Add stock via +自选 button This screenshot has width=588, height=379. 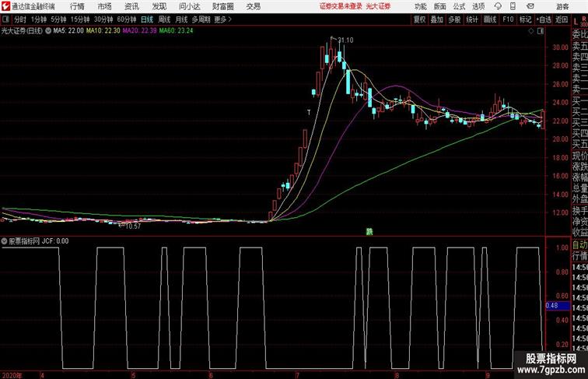click(544, 19)
